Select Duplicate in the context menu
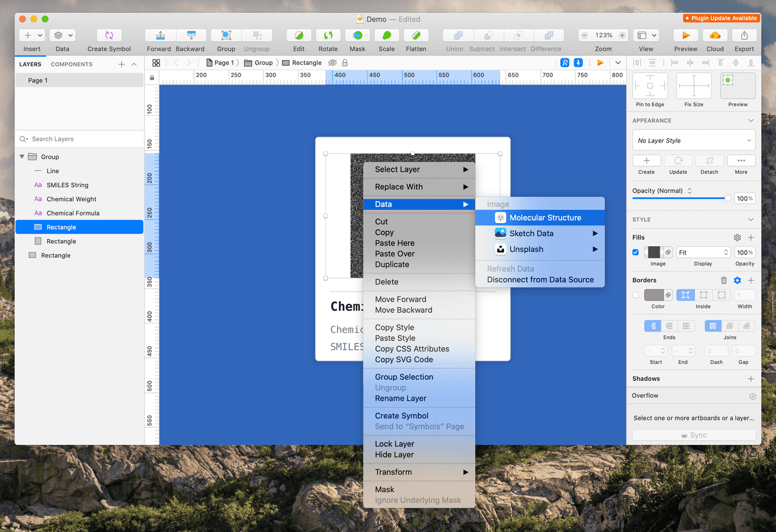776x532 pixels. click(392, 264)
